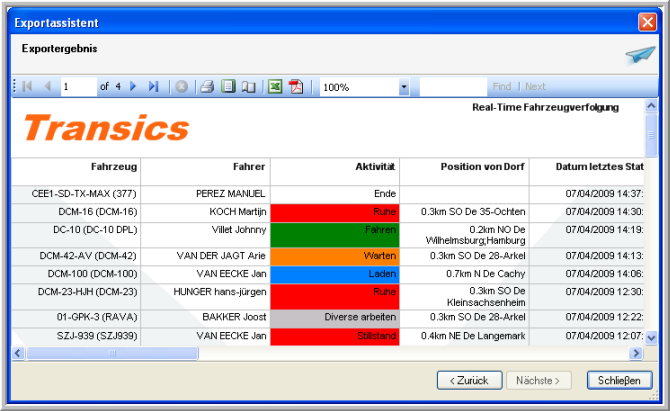Switch to print layout view
The image size is (670, 411).
pos(228,87)
